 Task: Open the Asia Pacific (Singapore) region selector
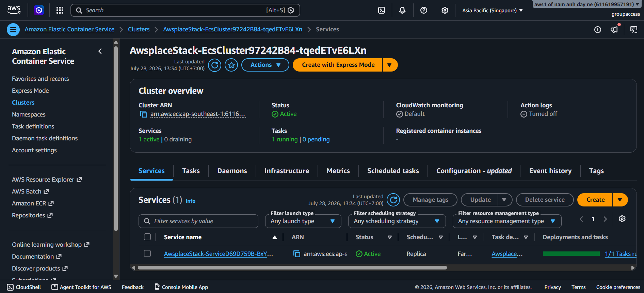tap(492, 11)
